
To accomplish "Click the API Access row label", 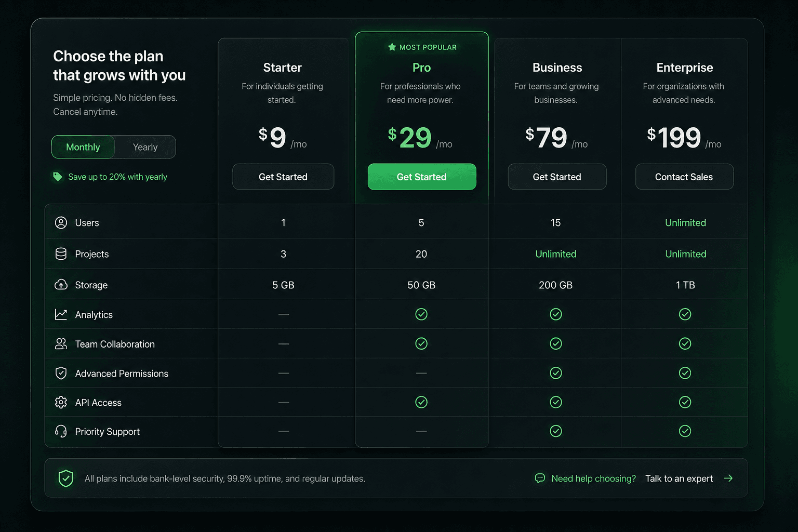I will (x=98, y=403).
